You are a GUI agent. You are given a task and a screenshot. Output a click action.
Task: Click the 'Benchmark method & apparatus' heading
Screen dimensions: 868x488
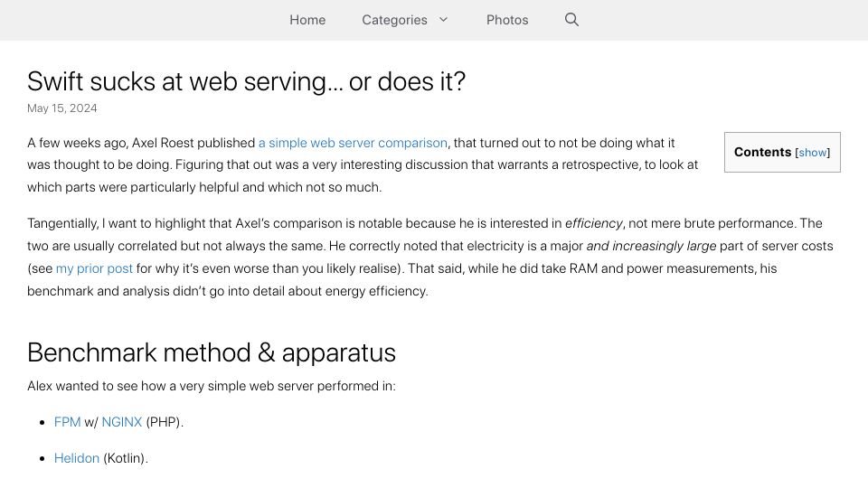[x=212, y=352]
